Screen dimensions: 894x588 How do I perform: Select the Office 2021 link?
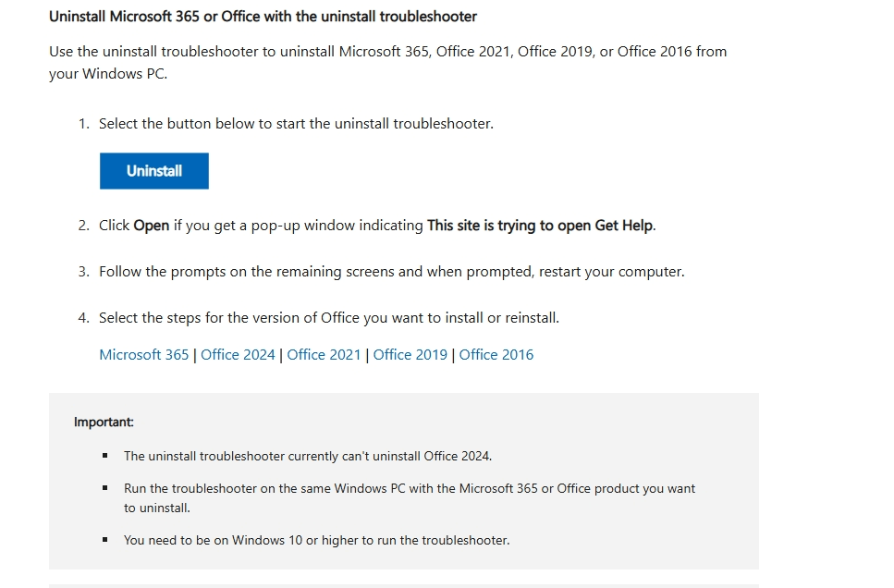pyautogui.click(x=324, y=355)
